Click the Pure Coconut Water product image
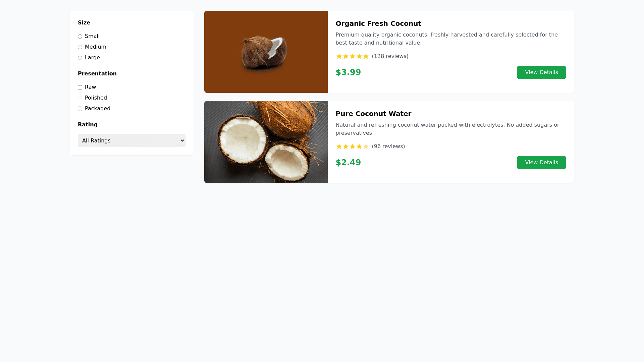 tap(266, 142)
